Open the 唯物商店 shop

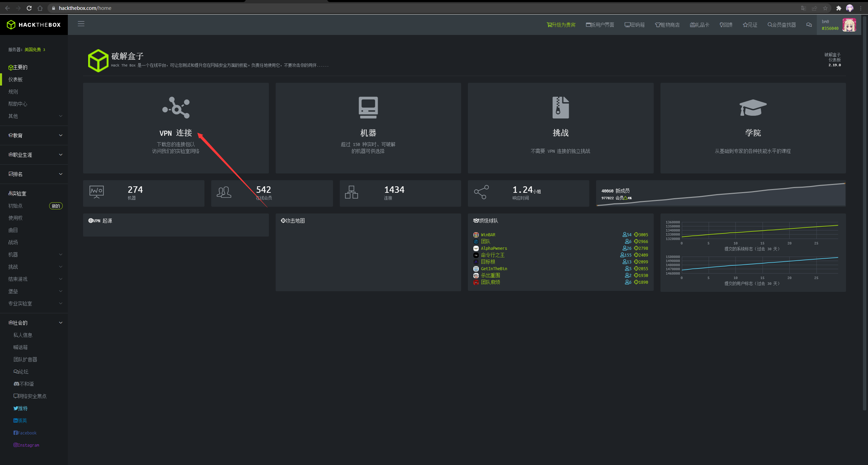tap(667, 24)
